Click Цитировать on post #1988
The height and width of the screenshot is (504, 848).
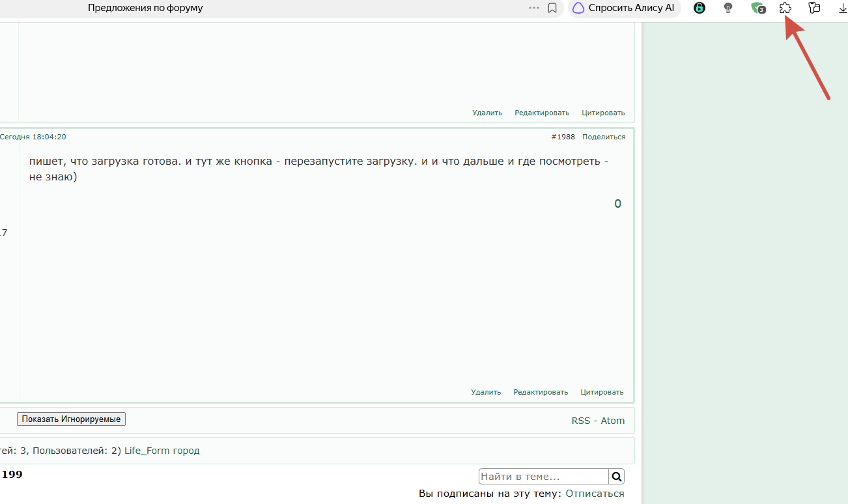click(x=602, y=392)
